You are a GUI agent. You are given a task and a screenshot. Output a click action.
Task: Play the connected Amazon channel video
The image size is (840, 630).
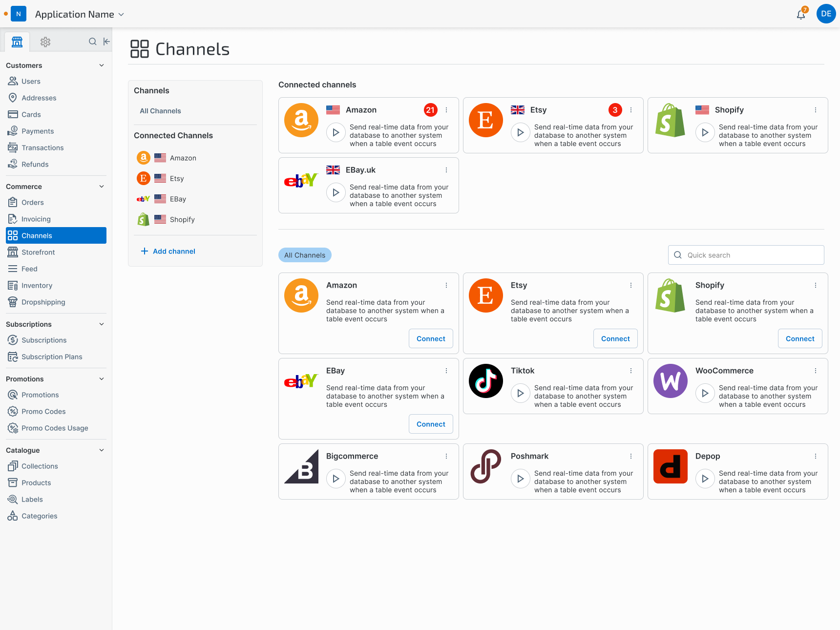coord(336,132)
